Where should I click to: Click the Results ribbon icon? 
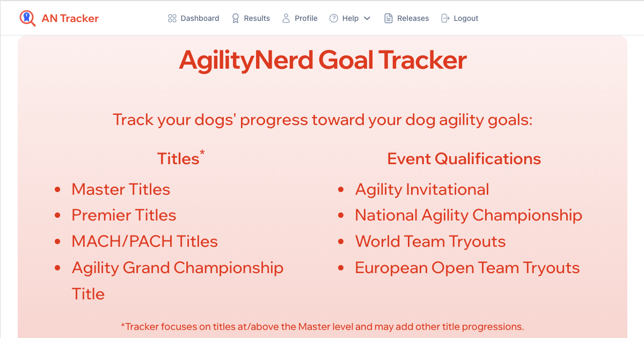coord(235,18)
